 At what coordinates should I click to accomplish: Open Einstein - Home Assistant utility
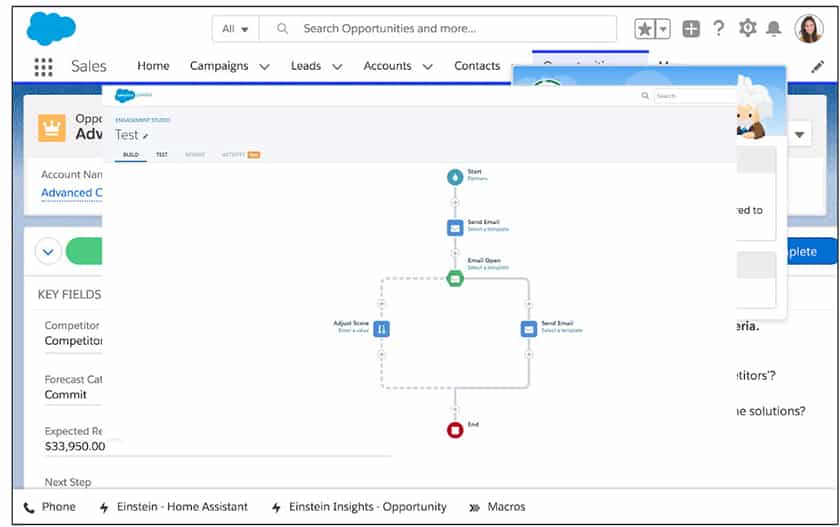(x=174, y=507)
